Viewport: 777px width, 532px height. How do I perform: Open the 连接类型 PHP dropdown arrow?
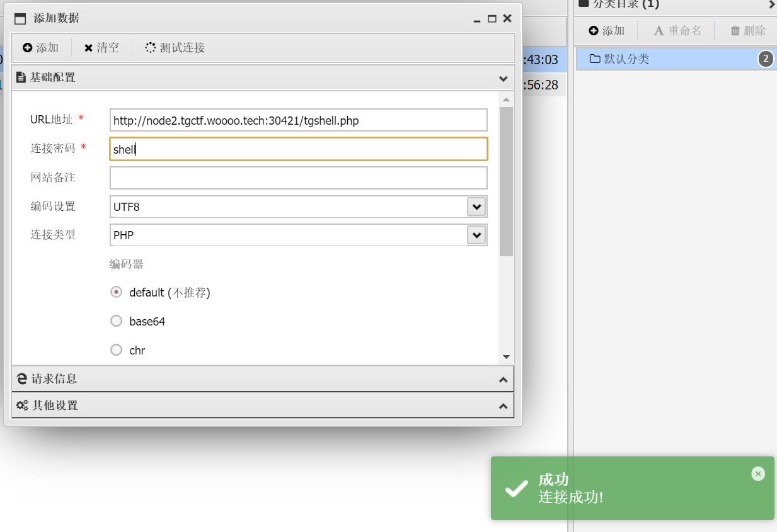(x=476, y=235)
